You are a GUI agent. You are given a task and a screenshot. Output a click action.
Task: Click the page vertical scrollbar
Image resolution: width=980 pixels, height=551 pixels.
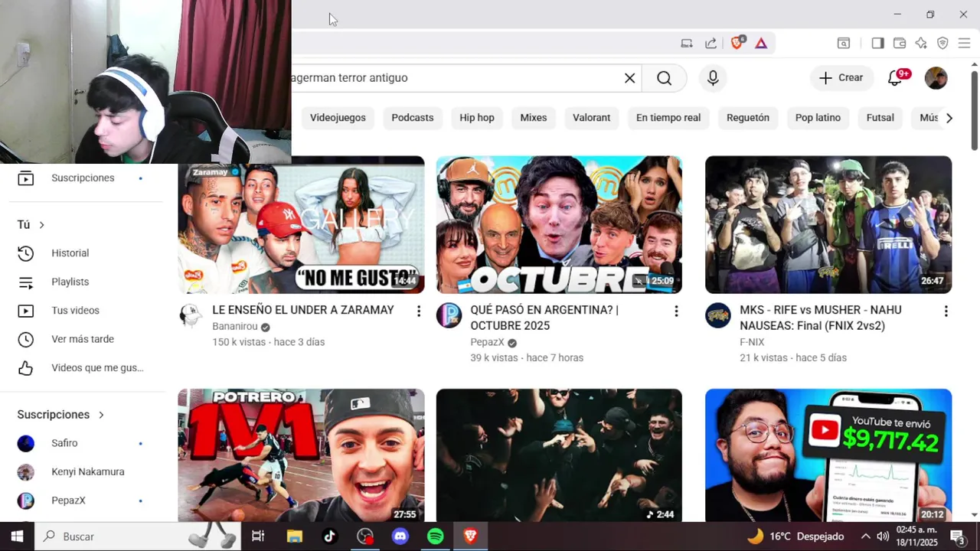click(975, 109)
